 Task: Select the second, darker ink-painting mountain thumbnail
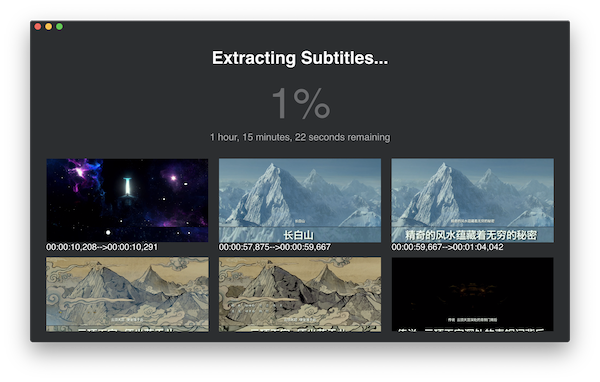point(300,294)
